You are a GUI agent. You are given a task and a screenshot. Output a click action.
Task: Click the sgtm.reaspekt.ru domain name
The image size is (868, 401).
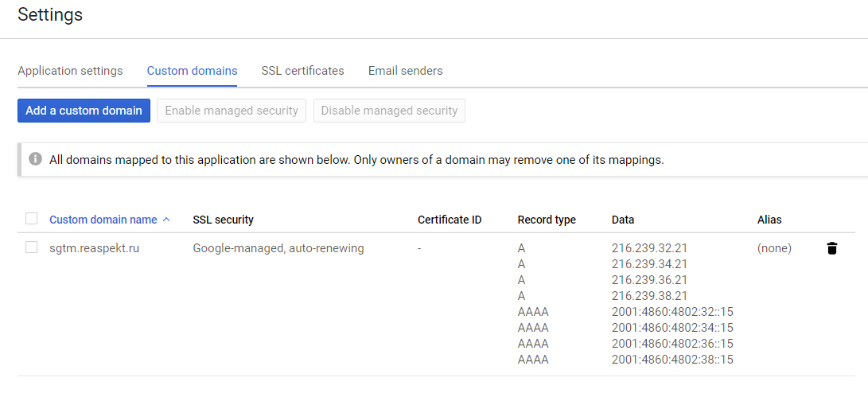tap(94, 248)
